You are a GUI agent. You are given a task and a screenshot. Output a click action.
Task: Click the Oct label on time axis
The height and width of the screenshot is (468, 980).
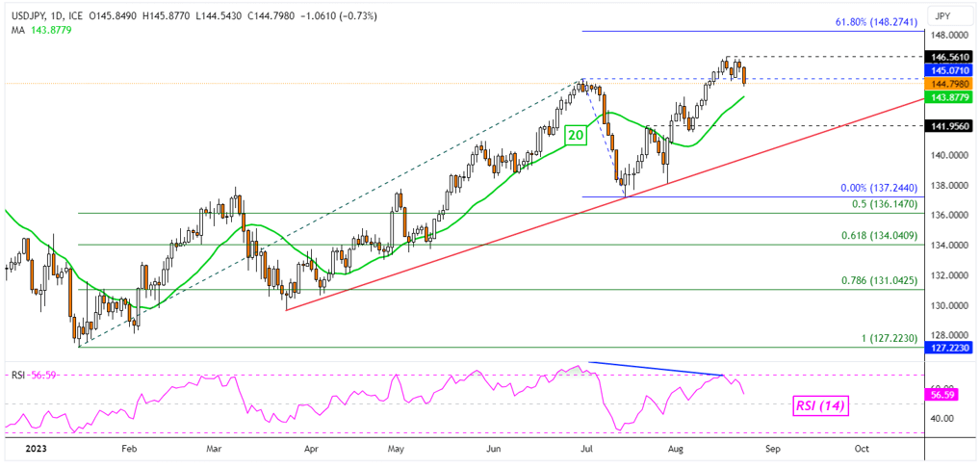[862, 448]
